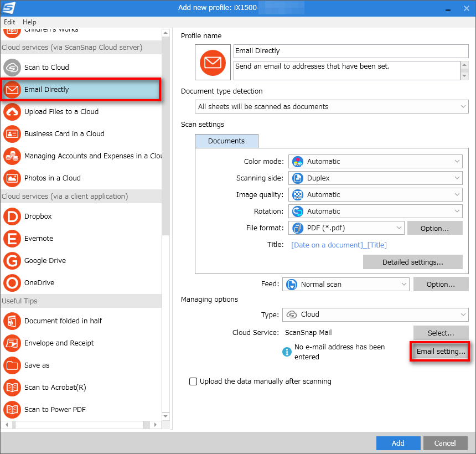
Task: Choose the OneDrive profile icon
Action: coord(12,283)
